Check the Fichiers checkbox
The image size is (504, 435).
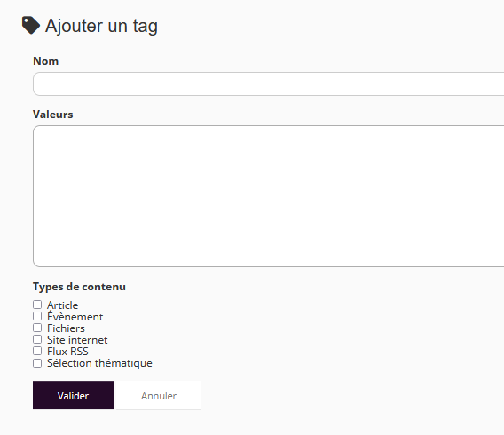[x=37, y=328]
